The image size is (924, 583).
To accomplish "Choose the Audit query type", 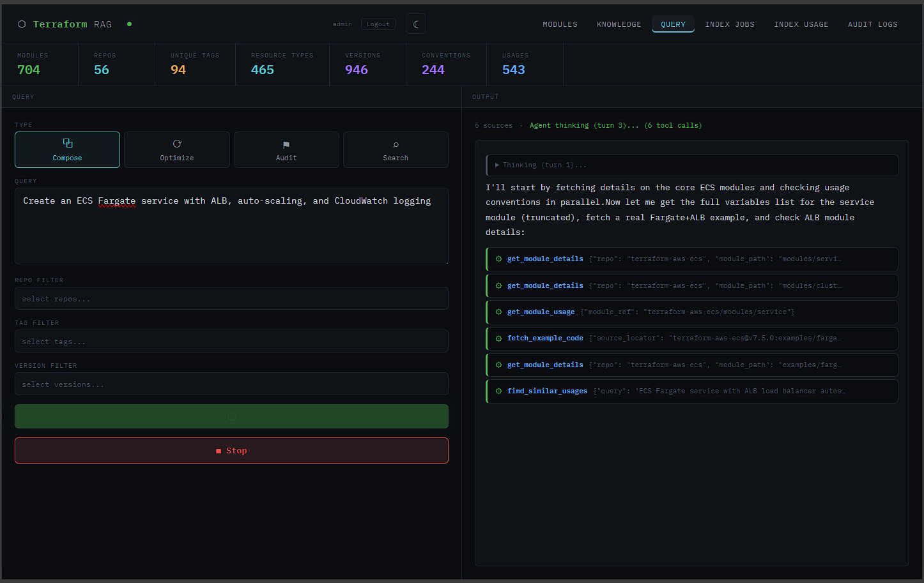I will pyautogui.click(x=286, y=150).
